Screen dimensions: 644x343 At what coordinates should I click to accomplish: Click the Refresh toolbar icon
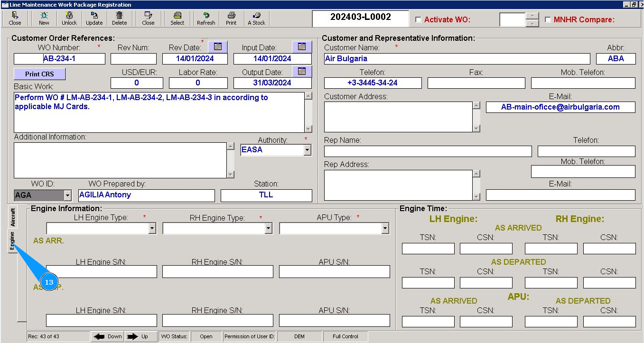pyautogui.click(x=206, y=18)
